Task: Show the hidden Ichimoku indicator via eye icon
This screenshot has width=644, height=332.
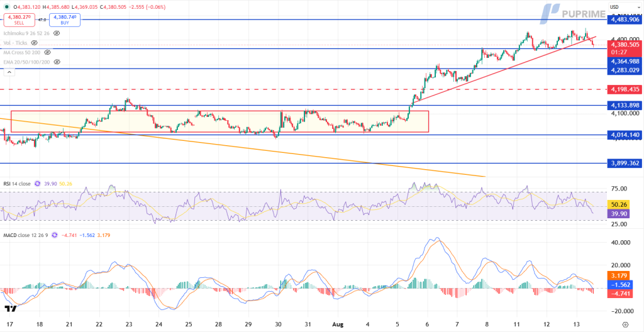Action: pyautogui.click(x=57, y=33)
